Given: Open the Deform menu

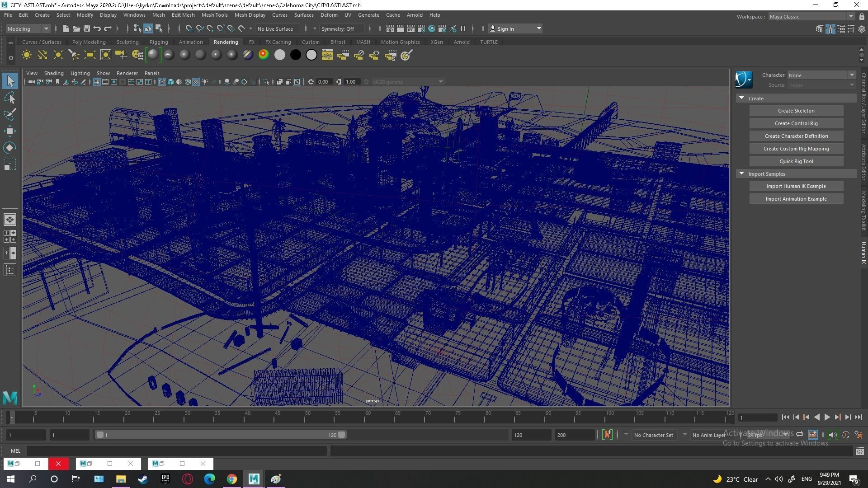Looking at the screenshot, I should click(x=329, y=15).
